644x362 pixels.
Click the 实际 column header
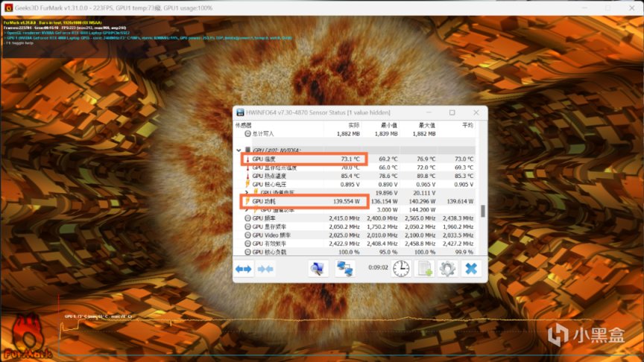point(353,125)
